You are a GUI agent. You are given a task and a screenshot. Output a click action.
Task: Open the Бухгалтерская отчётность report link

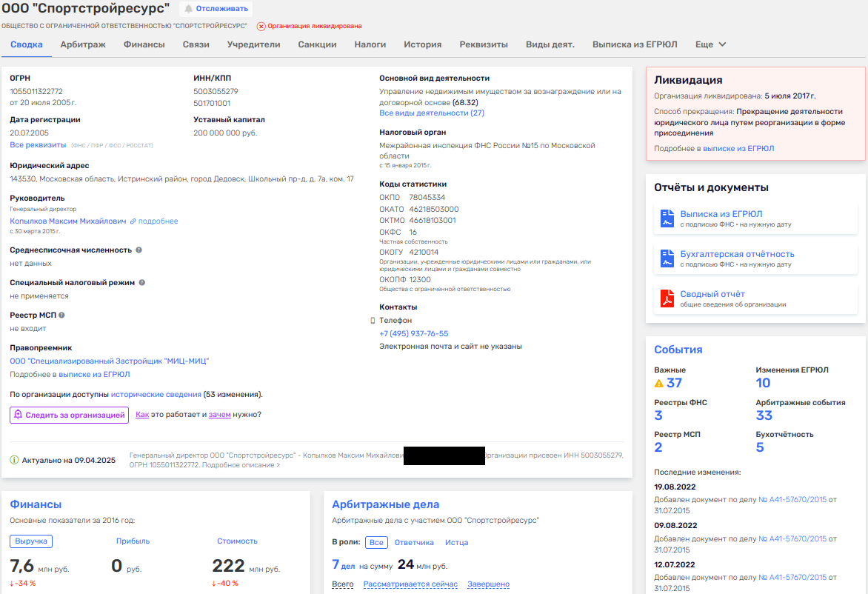pos(738,254)
